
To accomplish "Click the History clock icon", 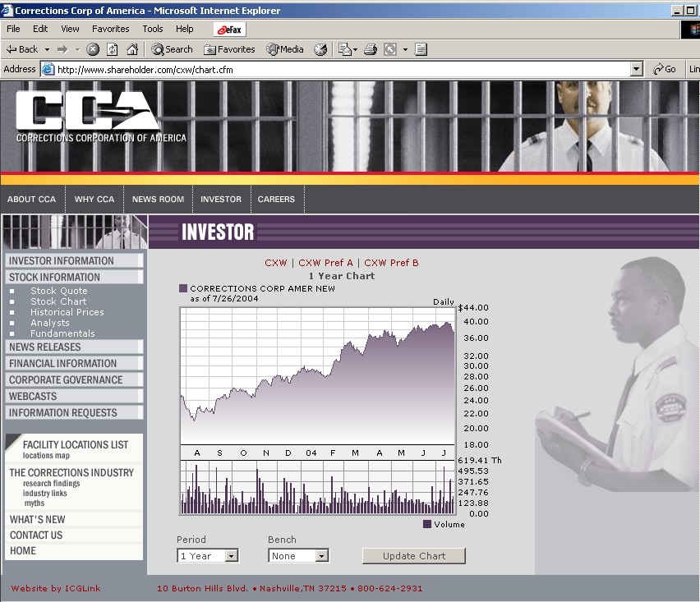I will pos(320,49).
